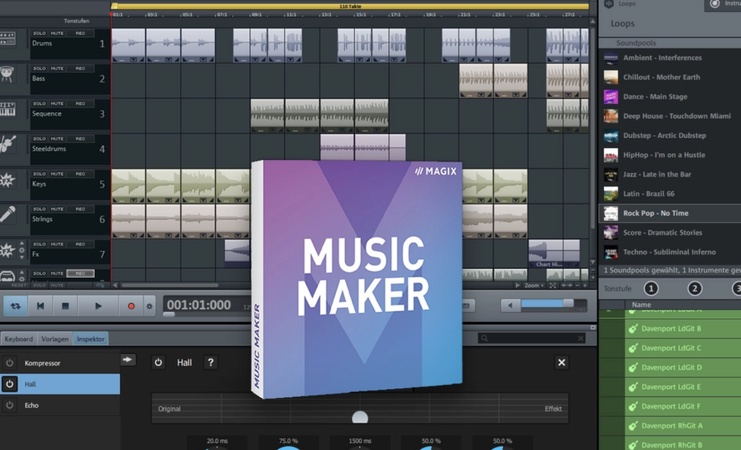This screenshot has height=450, width=741.
Task: Solo the Drums track
Action: pos(39,34)
